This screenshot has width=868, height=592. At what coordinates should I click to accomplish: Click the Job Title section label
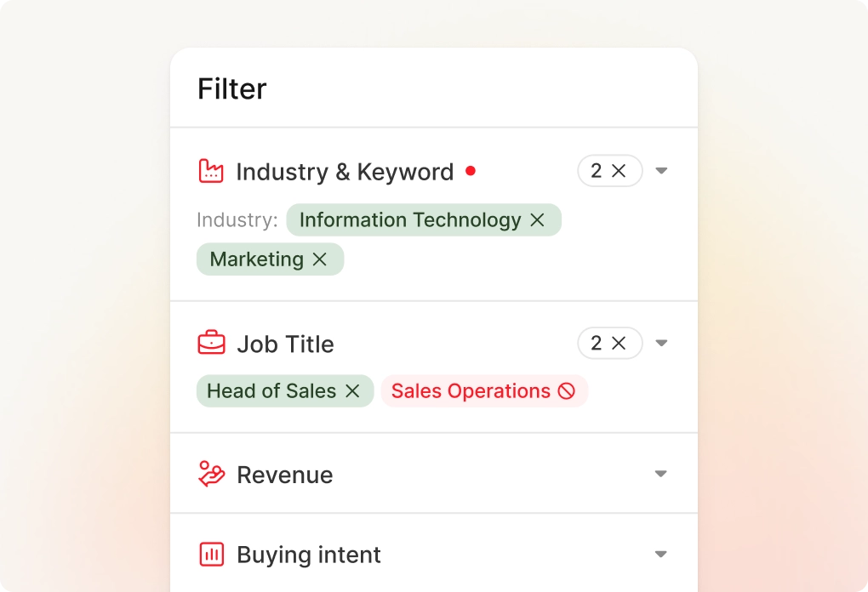point(285,343)
